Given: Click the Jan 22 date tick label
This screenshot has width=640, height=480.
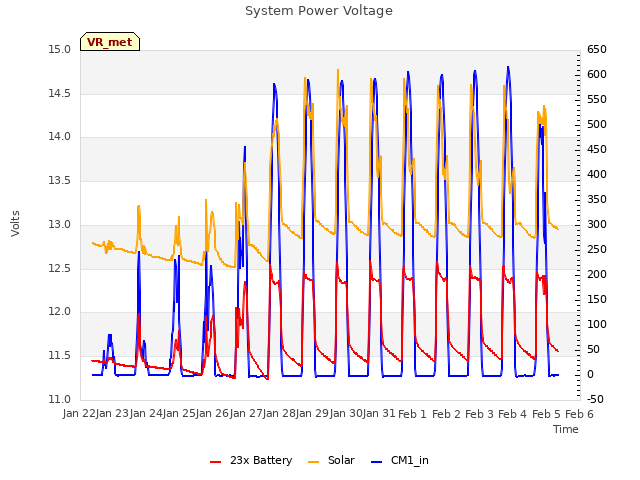Looking at the screenshot, I should click(x=79, y=414).
